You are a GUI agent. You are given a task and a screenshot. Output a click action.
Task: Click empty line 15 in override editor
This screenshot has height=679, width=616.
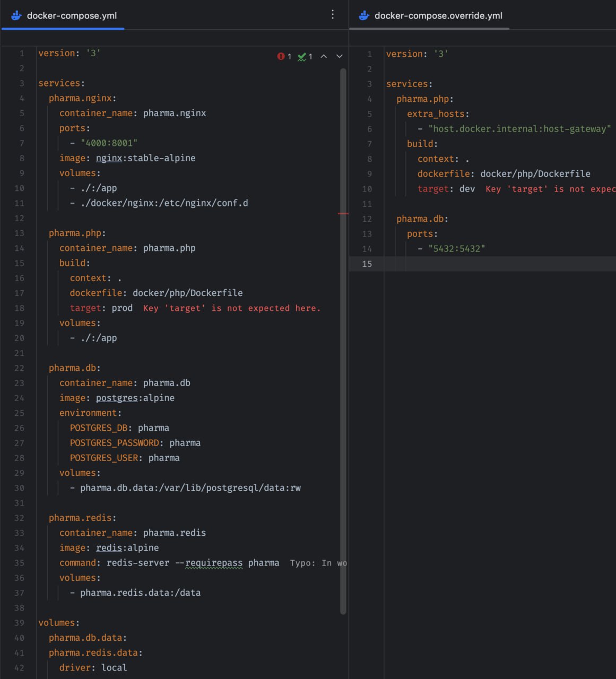coord(482,264)
